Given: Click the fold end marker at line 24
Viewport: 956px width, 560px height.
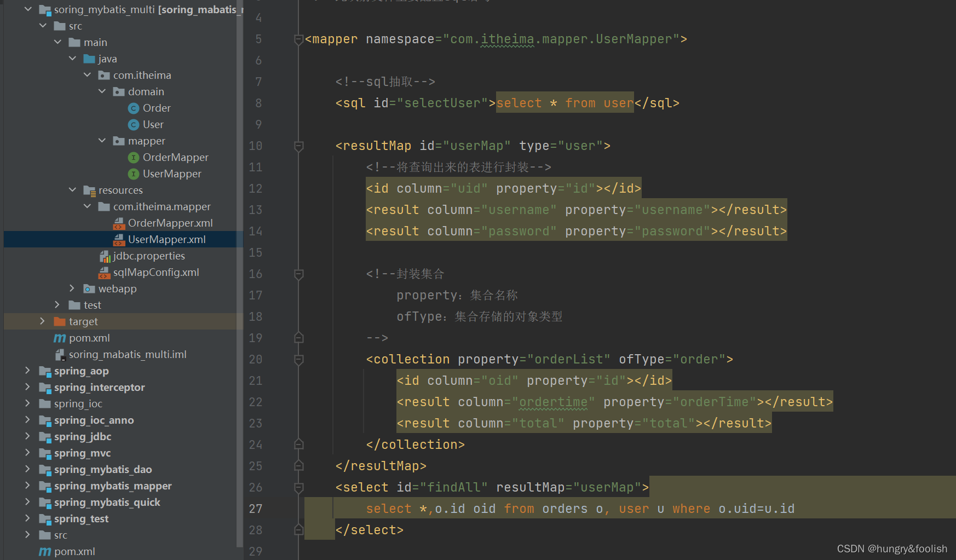Looking at the screenshot, I should point(298,444).
